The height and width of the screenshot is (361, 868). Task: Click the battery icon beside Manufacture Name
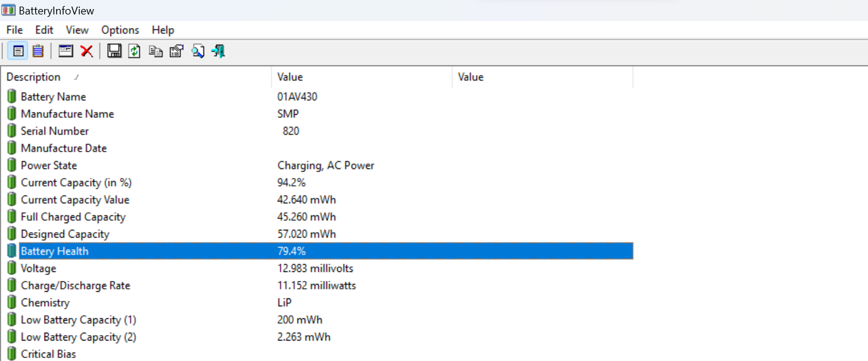(x=12, y=114)
